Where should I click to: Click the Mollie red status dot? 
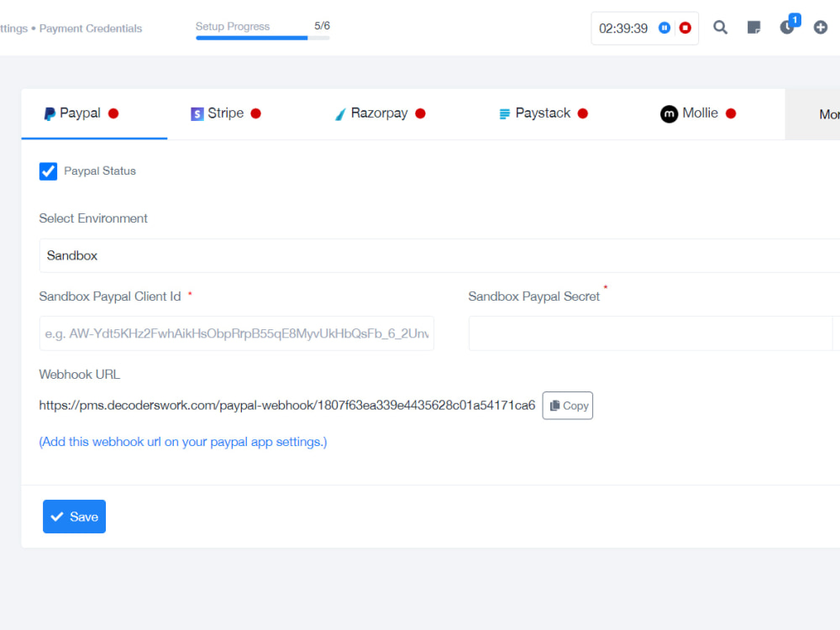[731, 113]
